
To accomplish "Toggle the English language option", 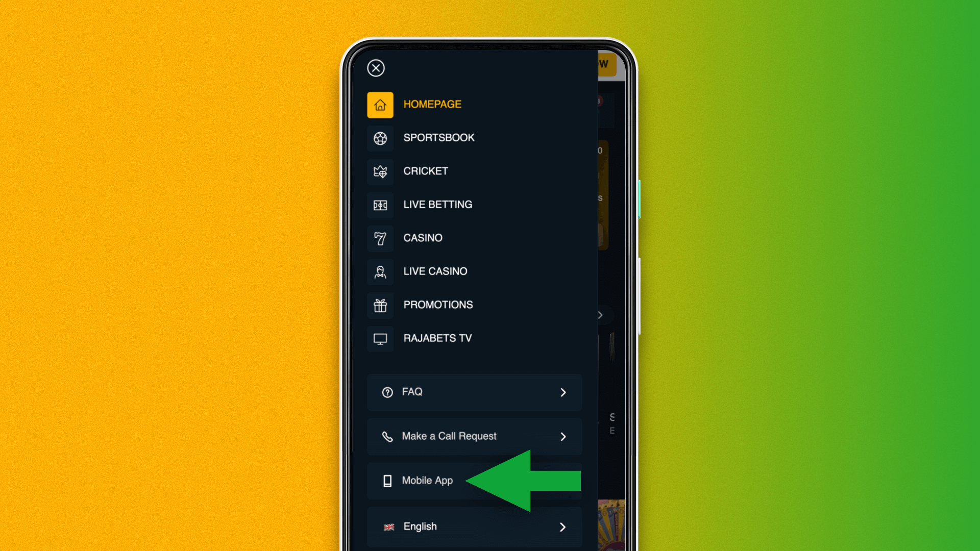I will [x=475, y=526].
